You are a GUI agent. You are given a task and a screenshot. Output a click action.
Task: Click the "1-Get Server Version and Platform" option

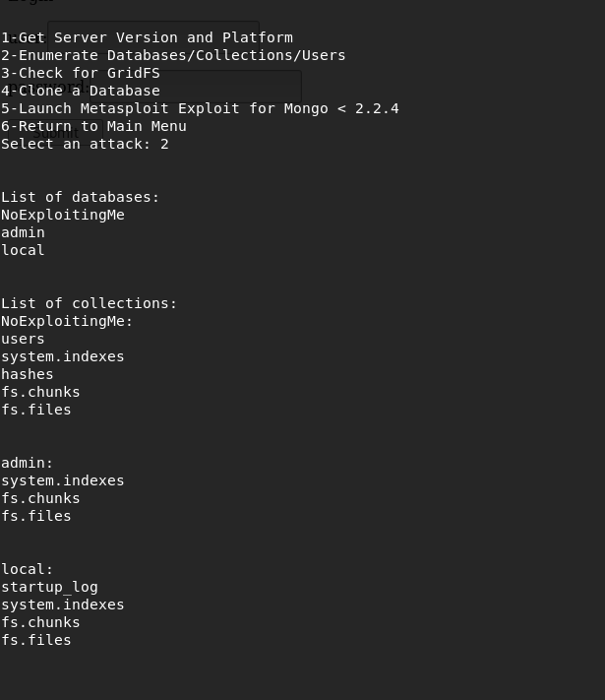click(147, 37)
